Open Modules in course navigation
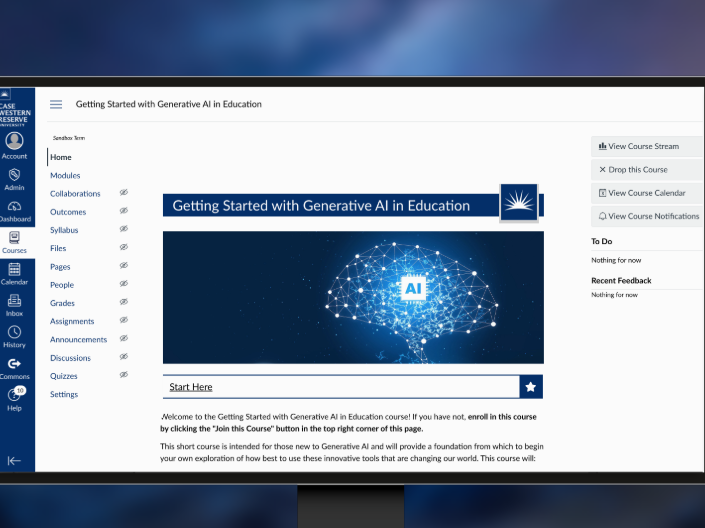 tap(65, 175)
